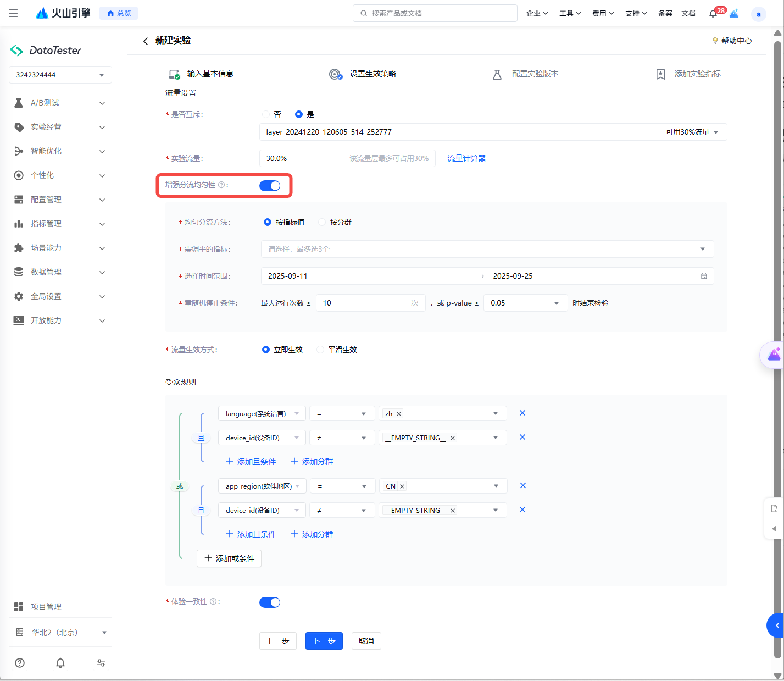Click the 最大运行次数 input showing 10
This screenshot has height=681, width=784.
(371, 303)
